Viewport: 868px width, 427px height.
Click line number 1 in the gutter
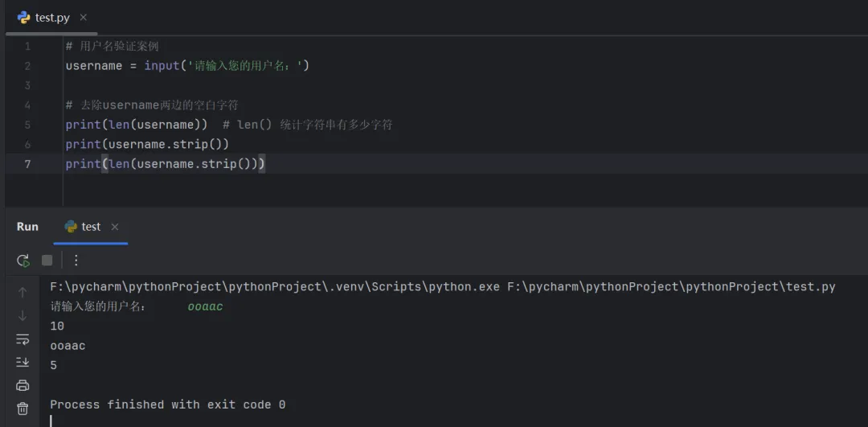click(27, 47)
